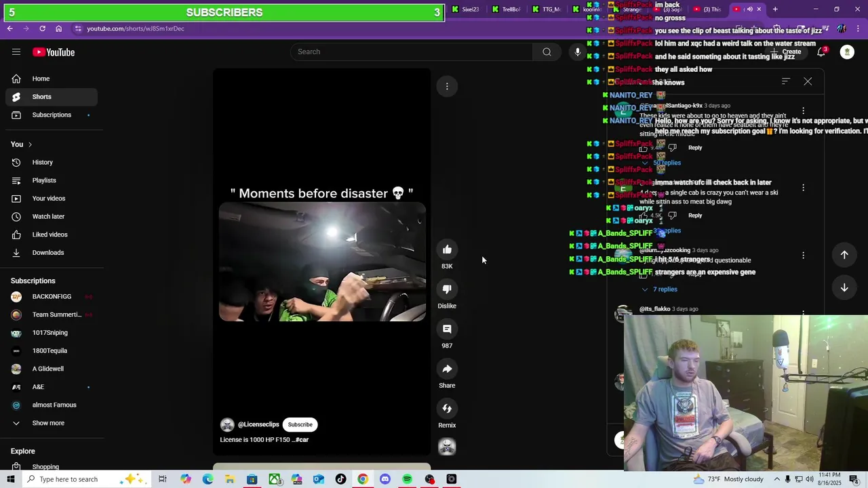Open comments button showing 987

pyautogui.click(x=447, y=329)
